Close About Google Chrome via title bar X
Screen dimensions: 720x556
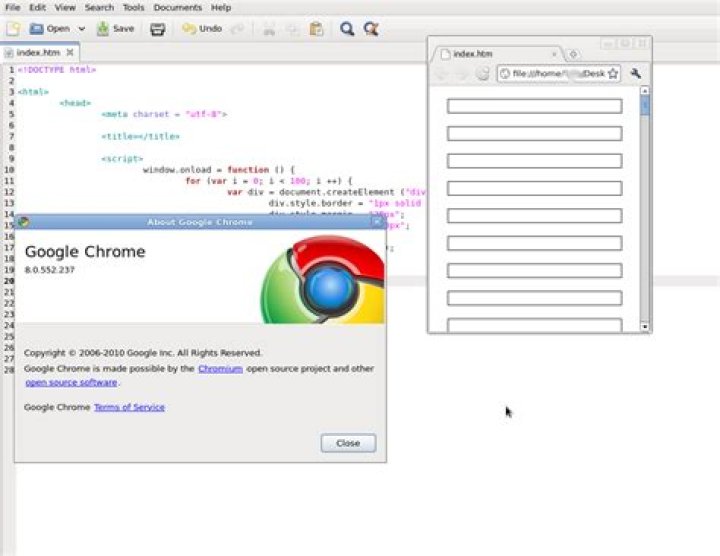[x=377, y=222]
